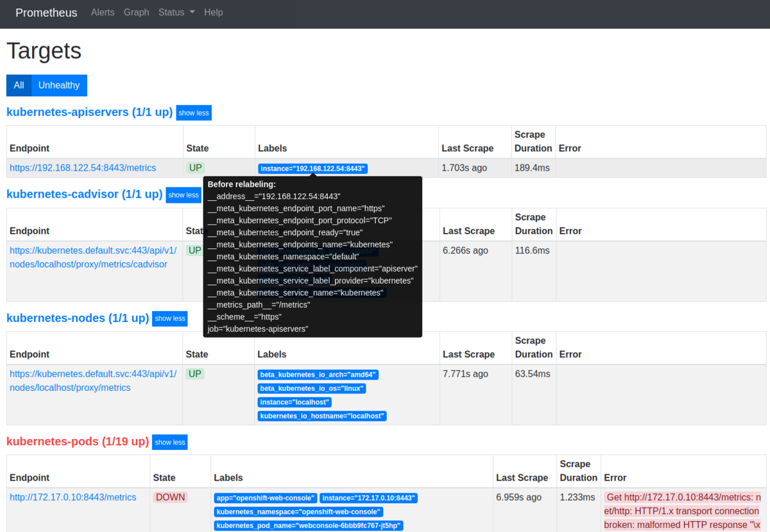Click the malformed HTTP response error message
Viewport: 770px width, 532px height.
click(x=683, y=511)
